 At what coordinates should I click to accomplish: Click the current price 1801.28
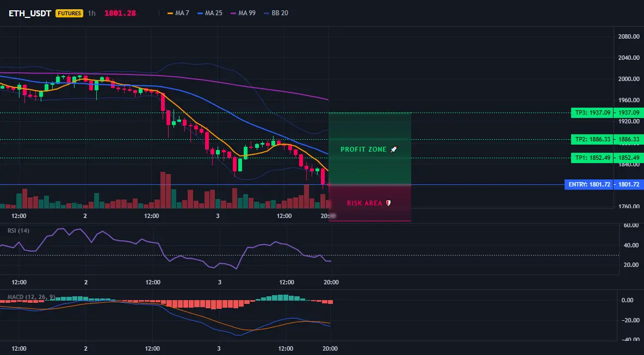click(120, 13)
